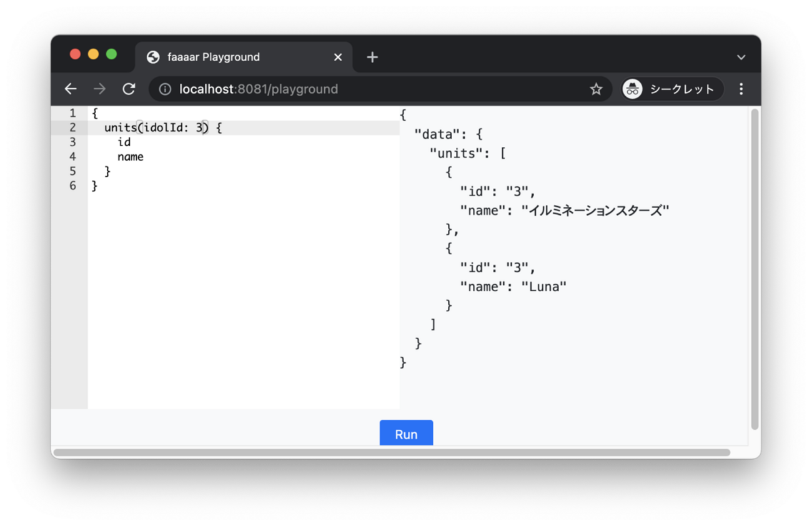The height and width of the screenshot is (526, 812).
Task: Open a new browser tab
Action: 372,57
